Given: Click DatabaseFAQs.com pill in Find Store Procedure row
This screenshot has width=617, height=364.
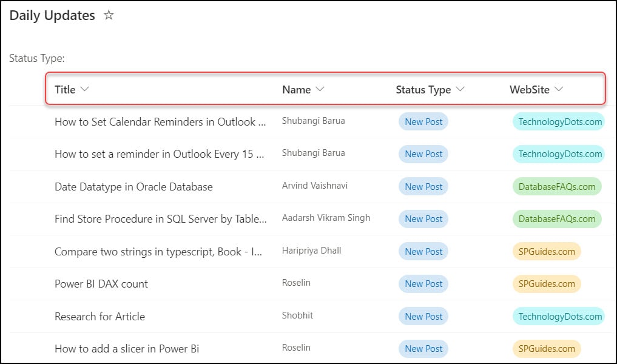Looking at the screenshot, I should click(x=557, y=219).
